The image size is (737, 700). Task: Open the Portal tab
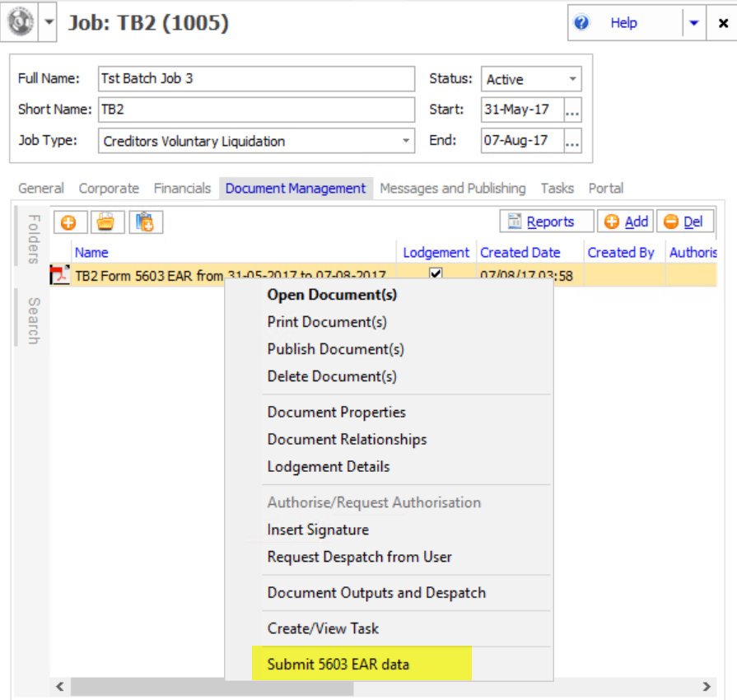tap(606, 189)
